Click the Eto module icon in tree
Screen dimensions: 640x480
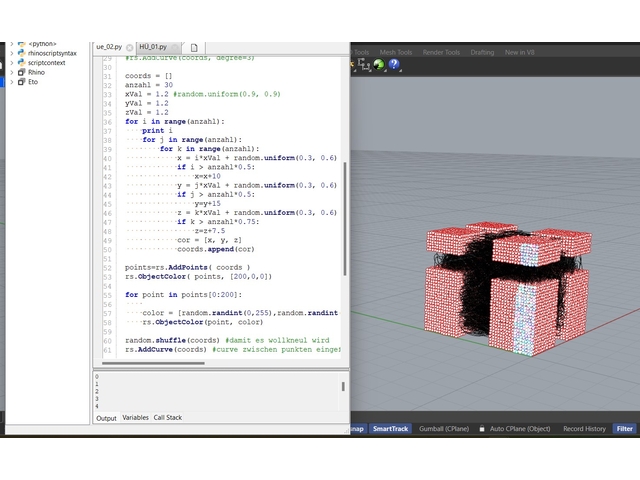[x=22, y=82]
